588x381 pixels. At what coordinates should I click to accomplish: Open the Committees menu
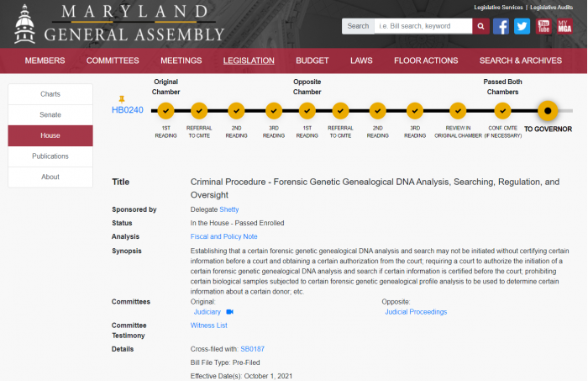(113, 61)
